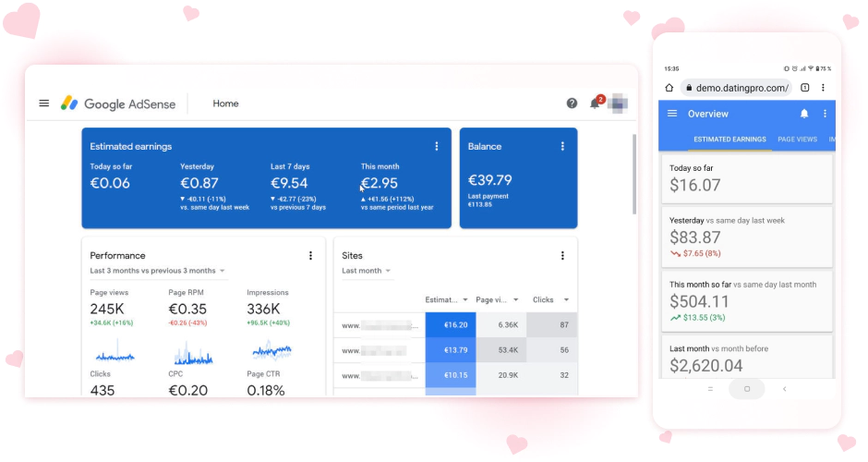Viewport: 868px width, 462px height.
Task: Open Performance card options menu
Action: point(310,255)
